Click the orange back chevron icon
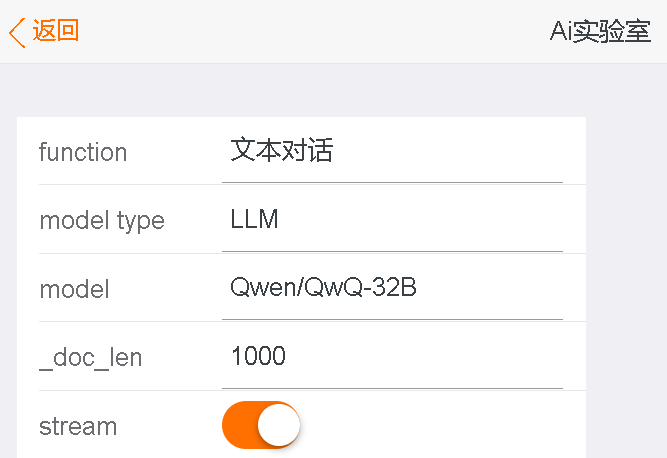 [x=16, y=32]
